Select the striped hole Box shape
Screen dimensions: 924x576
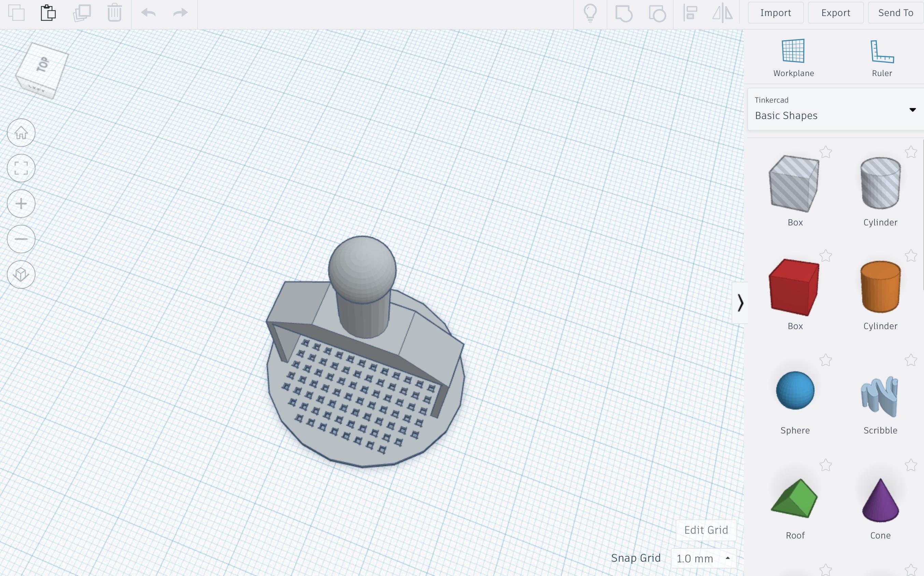pos(794,183)
